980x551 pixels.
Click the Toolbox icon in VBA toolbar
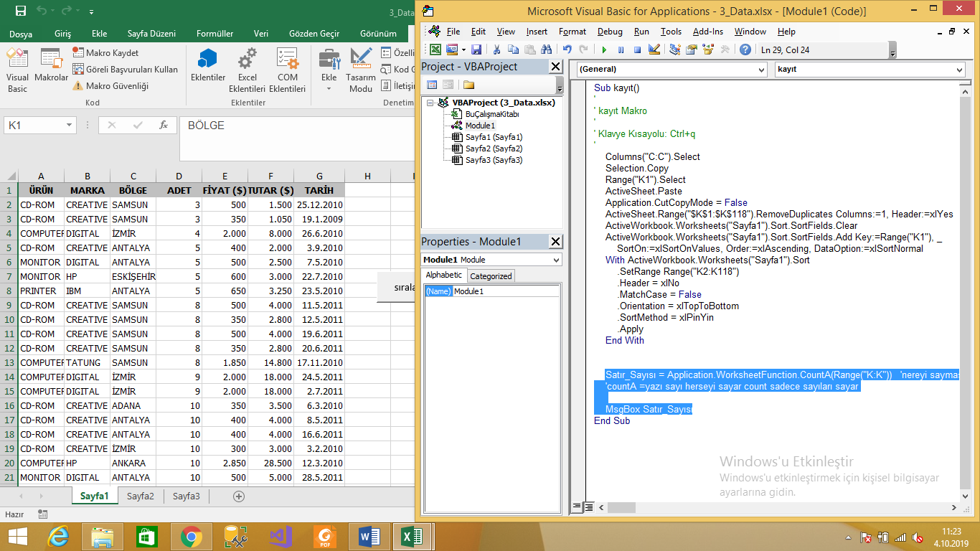725,50
